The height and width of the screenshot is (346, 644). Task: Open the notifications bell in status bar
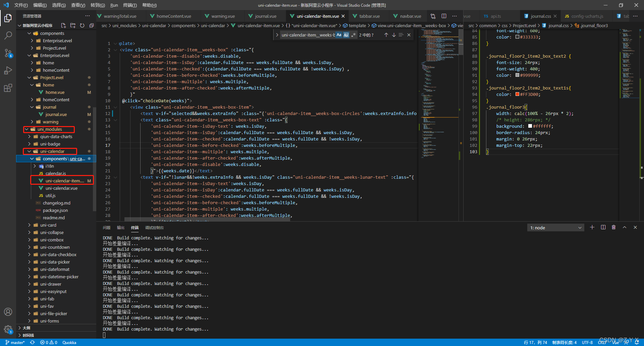coord(637,342)
